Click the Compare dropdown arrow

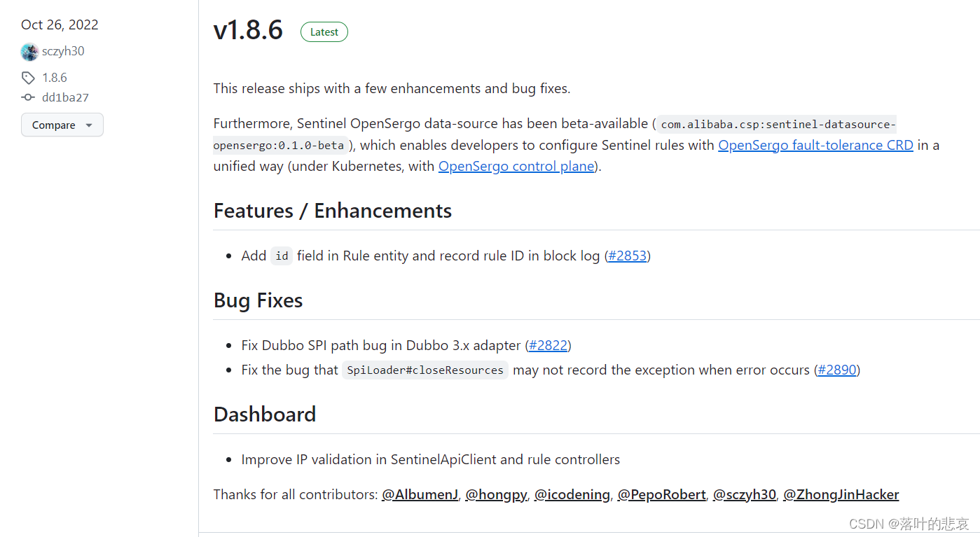click(89, 125)
